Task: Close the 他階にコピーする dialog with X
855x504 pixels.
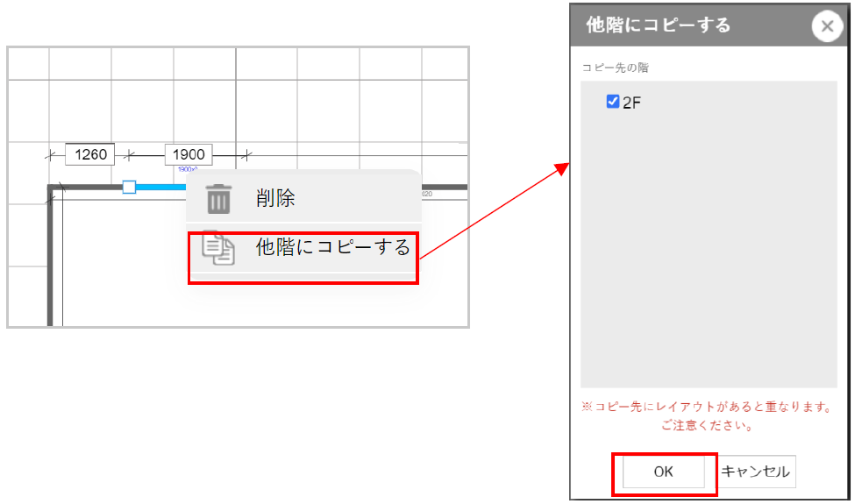Action: 827,26
